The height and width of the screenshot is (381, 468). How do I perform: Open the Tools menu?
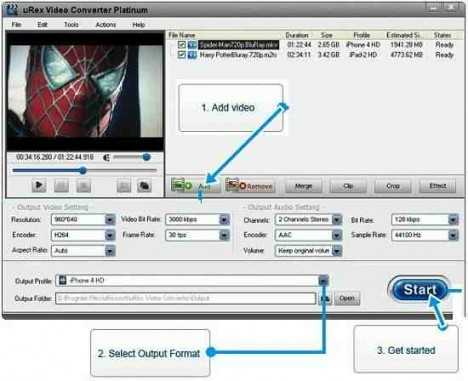tap(71, 25)
